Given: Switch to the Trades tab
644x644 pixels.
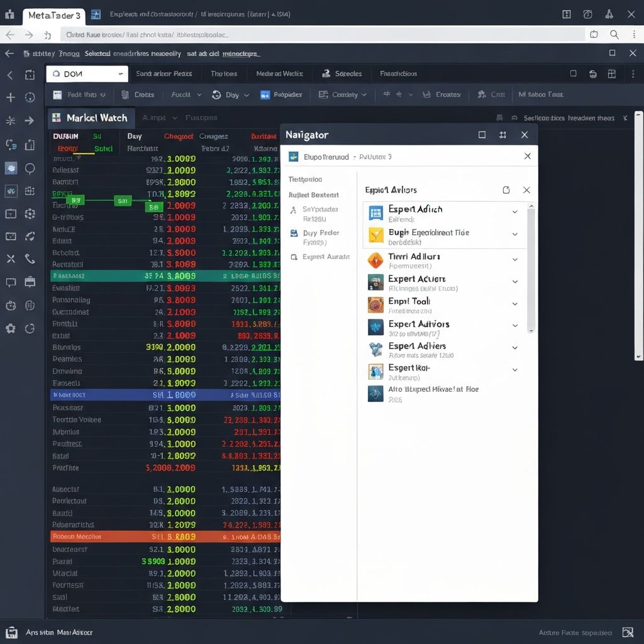Looking at the screenshot, I should 223,74.
